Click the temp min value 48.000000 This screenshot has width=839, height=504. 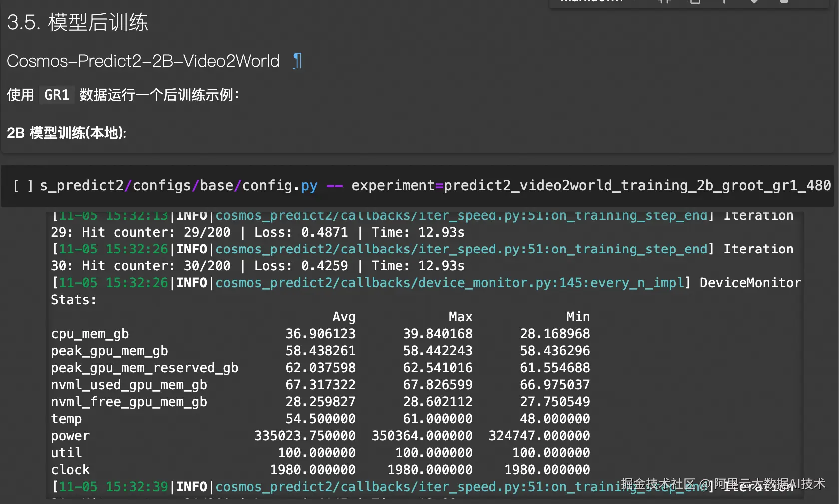click(x=555, y=419)
